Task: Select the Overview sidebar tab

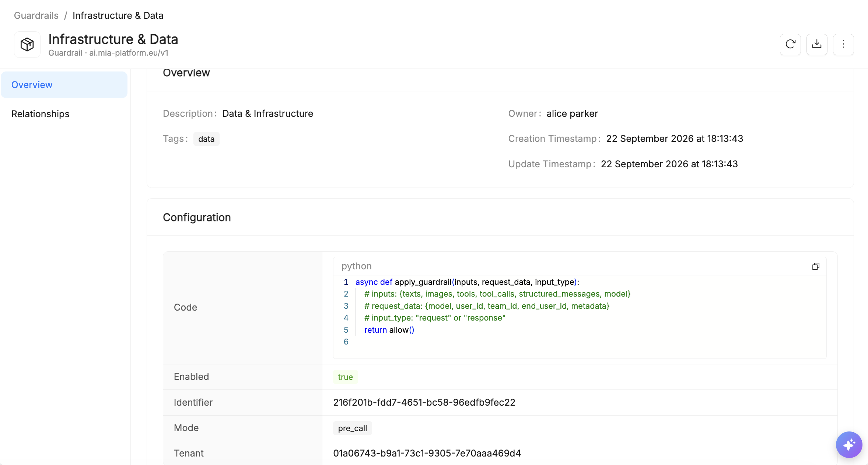Action: (64, 85)
